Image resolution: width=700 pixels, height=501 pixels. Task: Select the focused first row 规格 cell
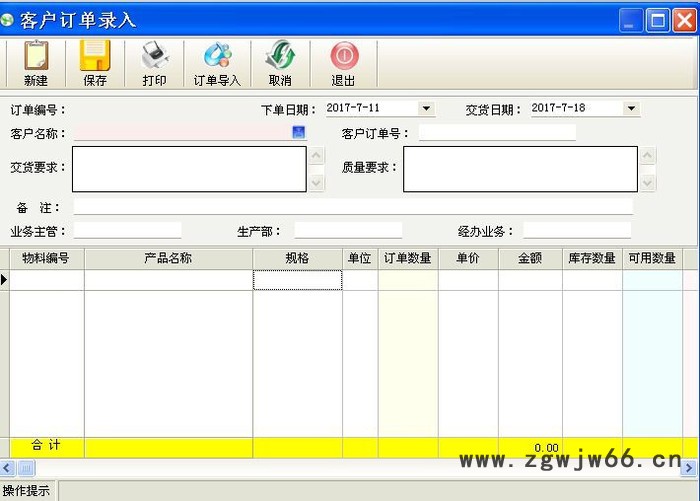(x=298, y=280)
